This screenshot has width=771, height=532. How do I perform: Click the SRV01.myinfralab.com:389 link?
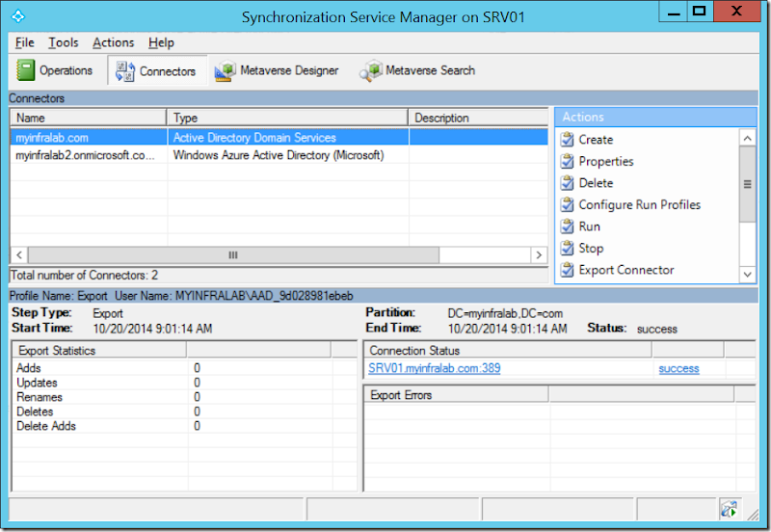[434, 368]
